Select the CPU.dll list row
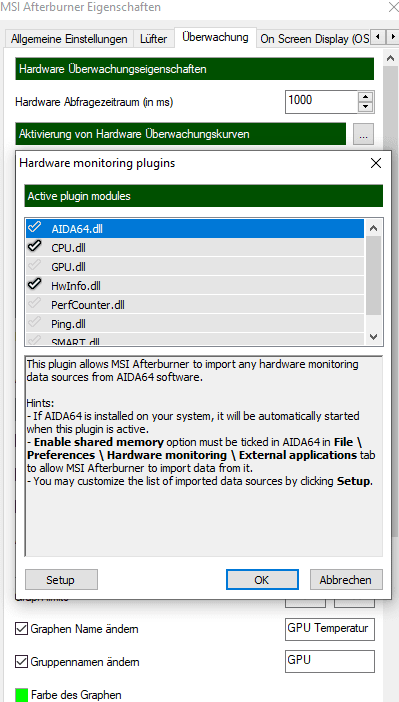 click(x=195, y=248)
